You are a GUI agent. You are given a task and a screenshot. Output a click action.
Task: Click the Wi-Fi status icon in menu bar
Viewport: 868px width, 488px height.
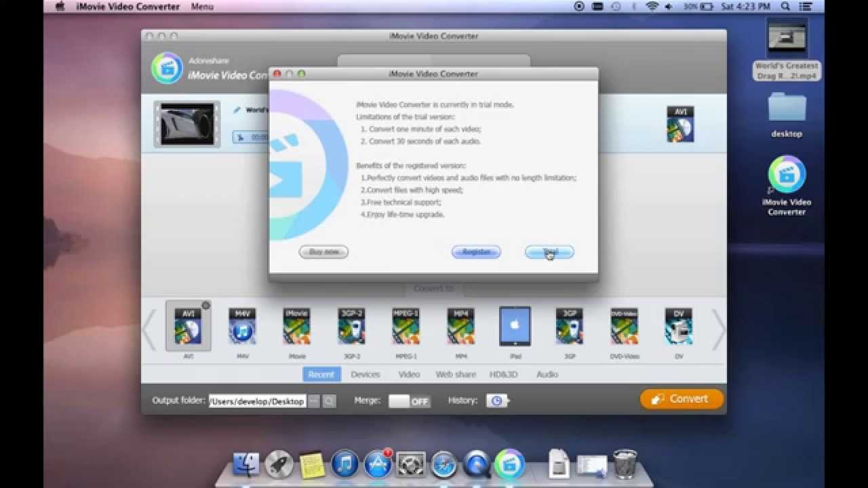click(x=653, y=6)
